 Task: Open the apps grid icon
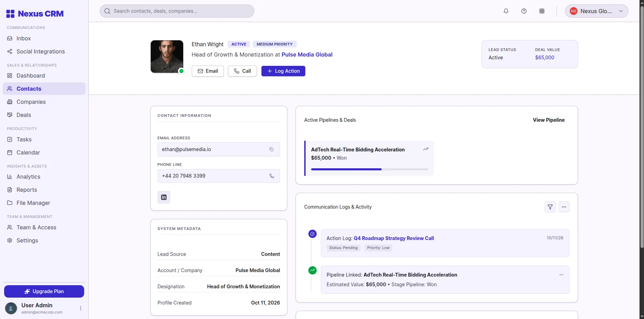pos(542,11)
